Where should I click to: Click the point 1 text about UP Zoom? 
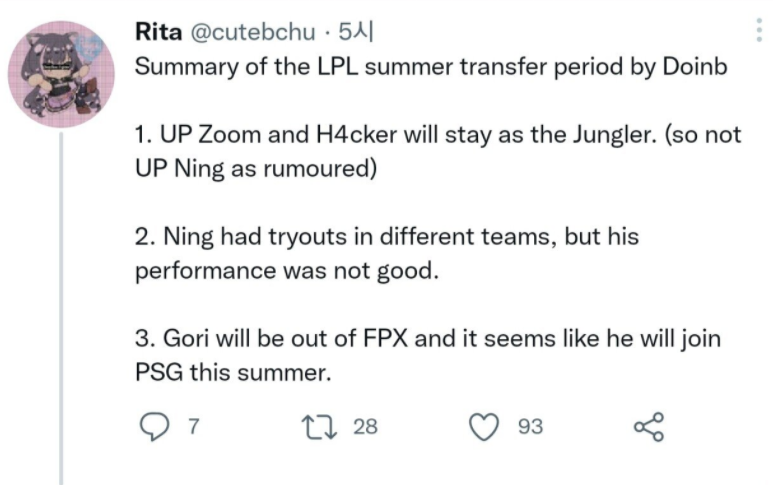tap(437, 137)
